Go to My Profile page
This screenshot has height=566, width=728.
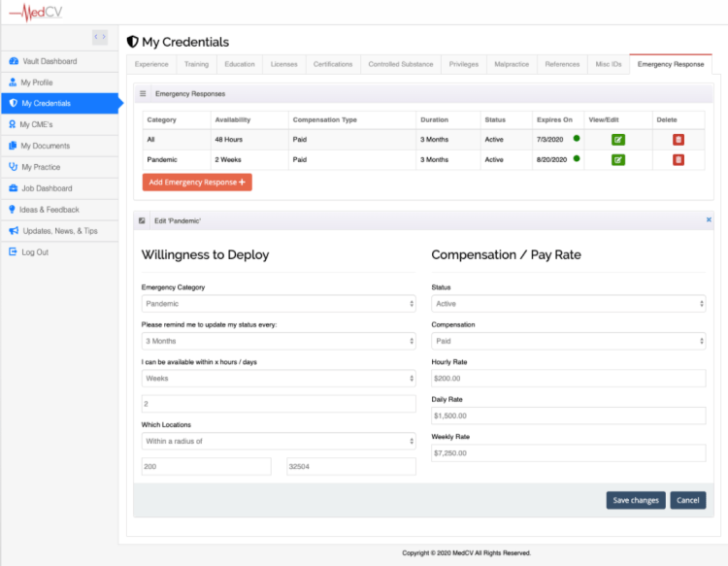(59, 83)
